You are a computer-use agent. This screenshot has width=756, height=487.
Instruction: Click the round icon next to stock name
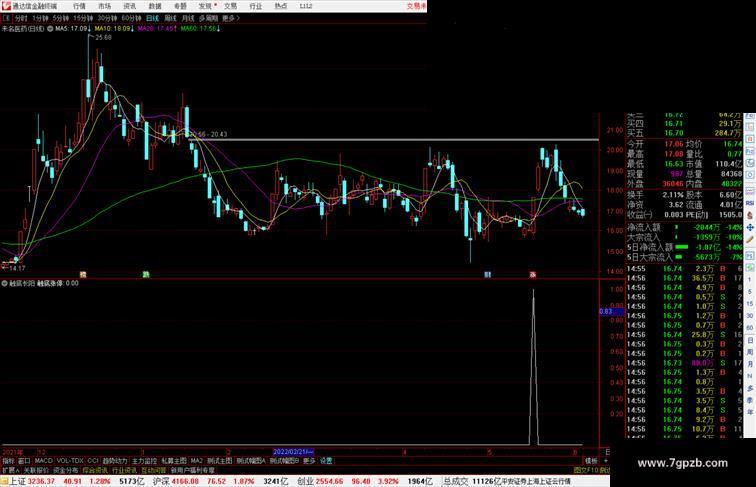[x=50, y=29]
